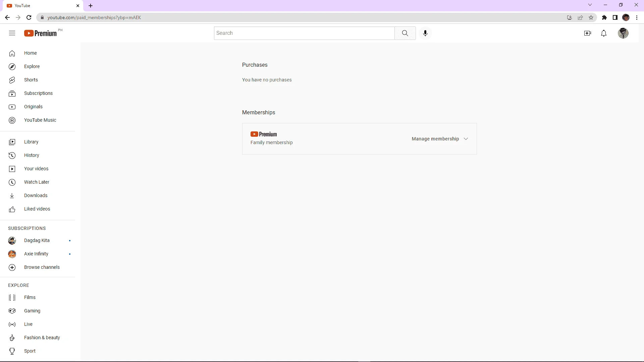Click the search magnifier button
The height and width of the screenshot is (362, 644).
(x=405, y=33)
